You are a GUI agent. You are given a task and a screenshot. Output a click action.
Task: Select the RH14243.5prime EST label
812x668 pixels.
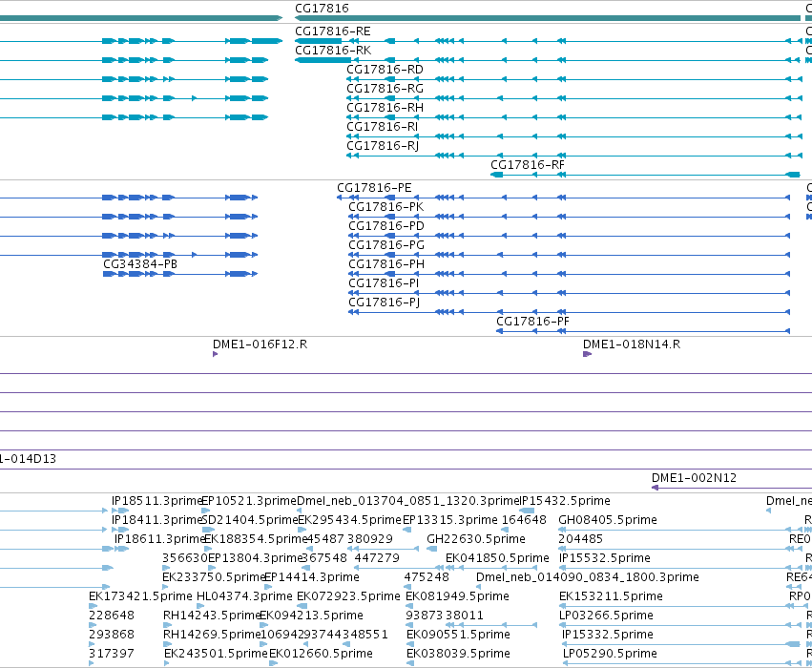(x=211, y=616)
